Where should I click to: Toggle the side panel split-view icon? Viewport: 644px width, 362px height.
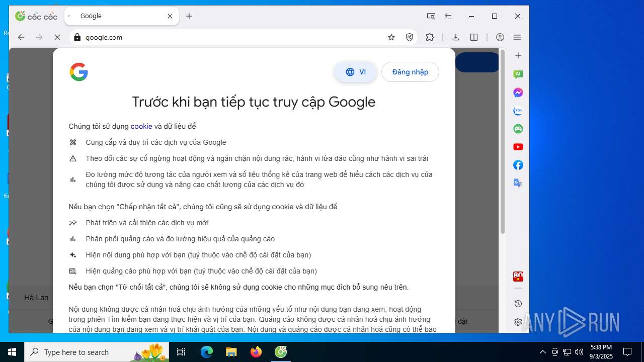[474, 37]
